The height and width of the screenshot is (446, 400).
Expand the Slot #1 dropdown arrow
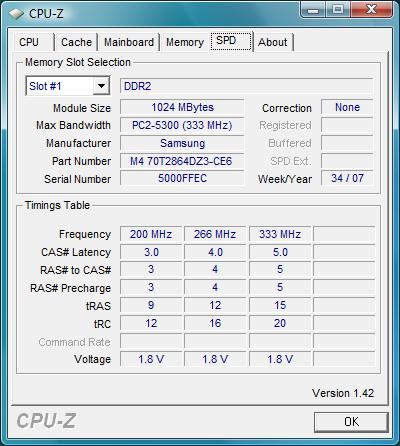pos(101,86)
